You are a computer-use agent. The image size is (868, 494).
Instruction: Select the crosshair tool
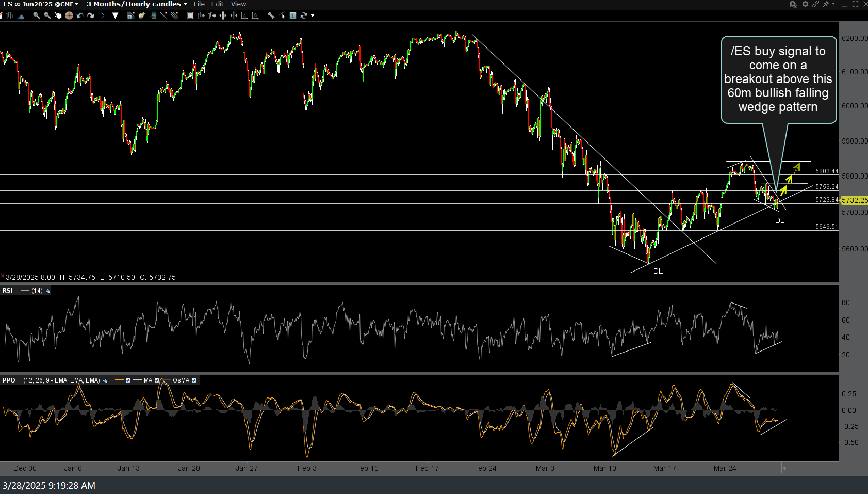[x=69, y=15]
